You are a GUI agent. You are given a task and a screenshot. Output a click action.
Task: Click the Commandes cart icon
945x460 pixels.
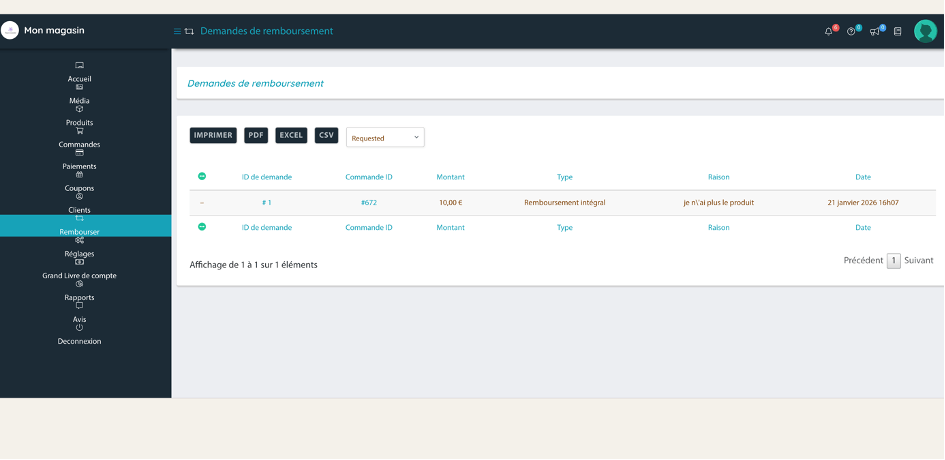pyautogui.click(x=80, y=131)
